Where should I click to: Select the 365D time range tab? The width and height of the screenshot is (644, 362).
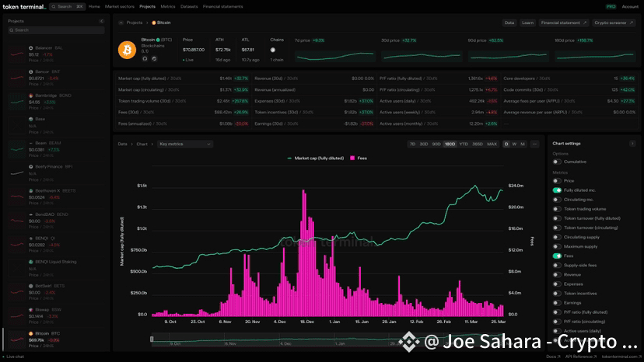tap(477, 144)
